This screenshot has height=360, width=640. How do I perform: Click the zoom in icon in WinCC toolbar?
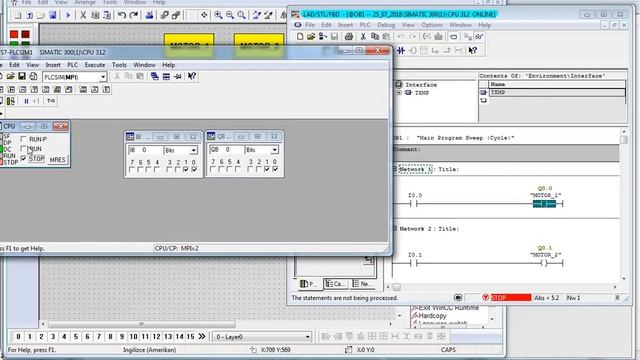point(218,15)
